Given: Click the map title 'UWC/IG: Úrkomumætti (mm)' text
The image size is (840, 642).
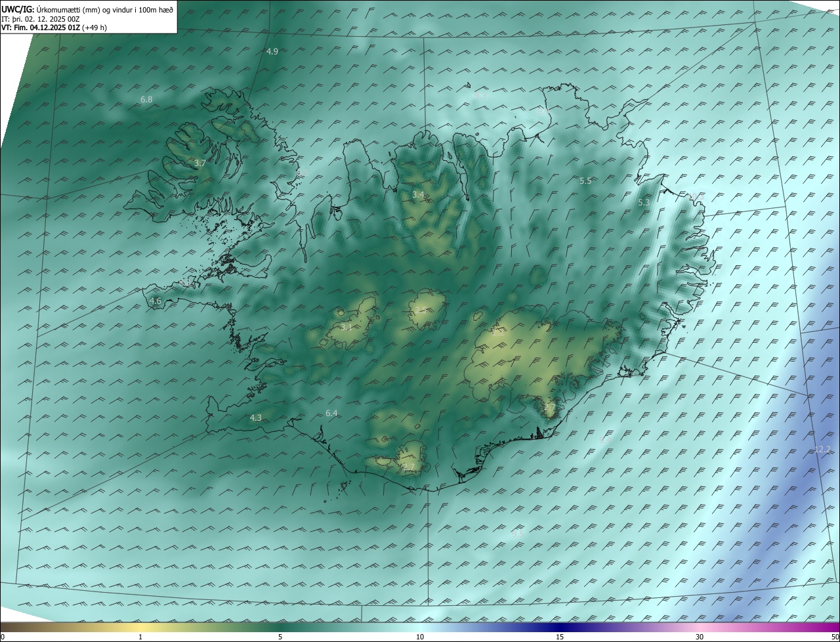Looking at the screenshot, I should [x=52, y=10].
